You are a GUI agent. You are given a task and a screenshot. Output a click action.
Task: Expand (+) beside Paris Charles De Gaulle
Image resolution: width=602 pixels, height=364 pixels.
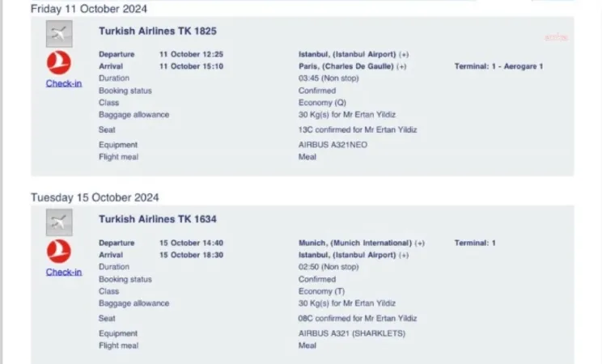(402, 66)
